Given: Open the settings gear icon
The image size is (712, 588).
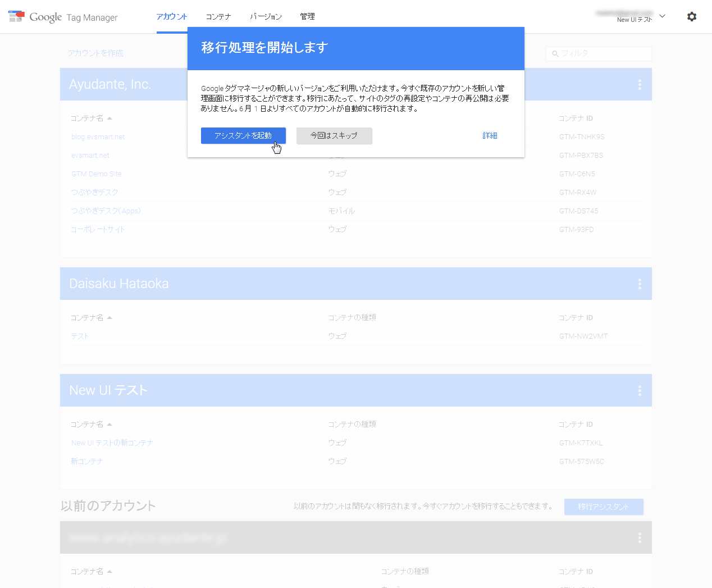Looking at the screenshot, I should [x=691, y=16].
